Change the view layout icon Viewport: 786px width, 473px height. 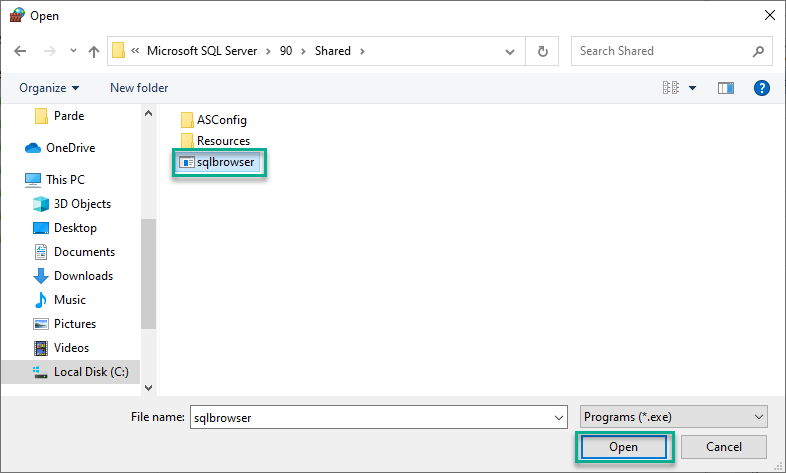(671, 88)
